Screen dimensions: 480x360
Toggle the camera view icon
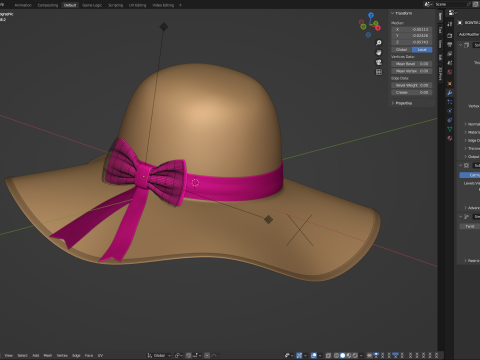379,62
